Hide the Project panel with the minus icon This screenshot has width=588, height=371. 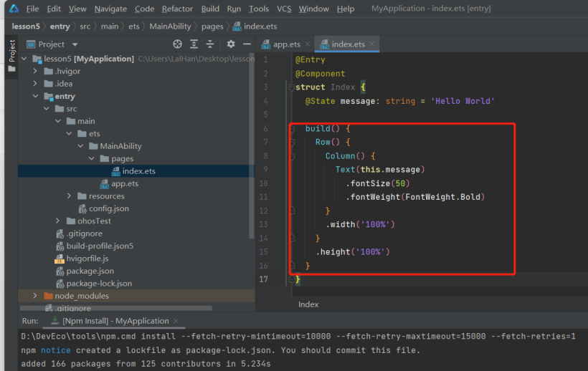245,44
